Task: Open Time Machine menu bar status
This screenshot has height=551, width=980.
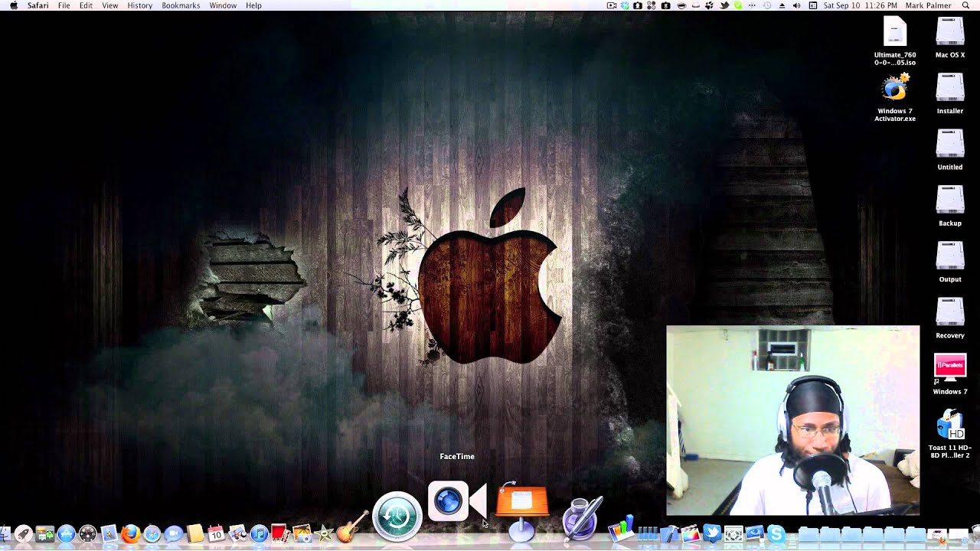Action: (x=766, y=5)
